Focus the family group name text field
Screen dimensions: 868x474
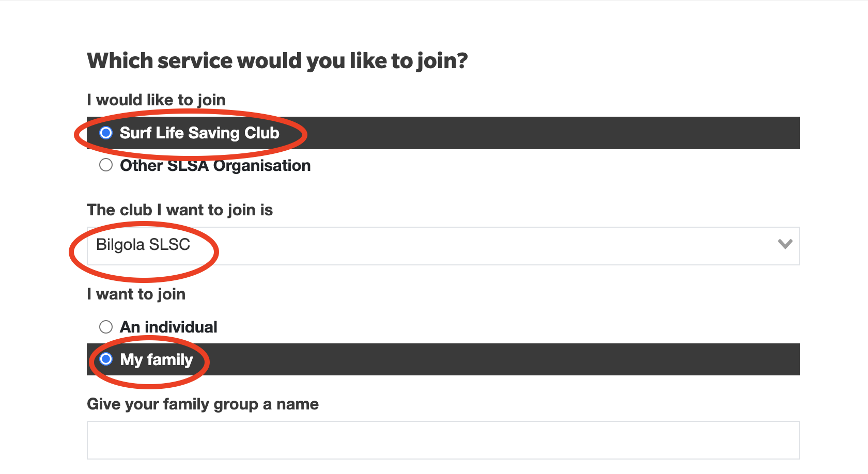(x=443, y=440)
